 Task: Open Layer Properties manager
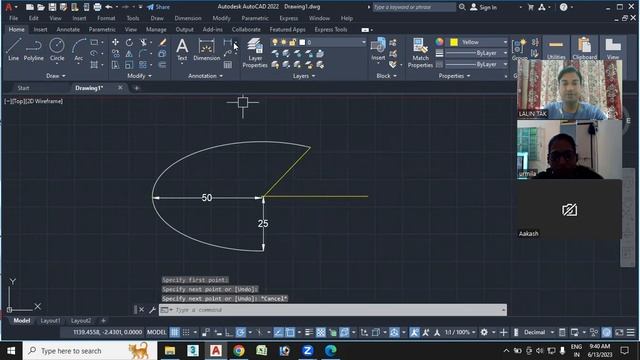[x=255, y=53]
